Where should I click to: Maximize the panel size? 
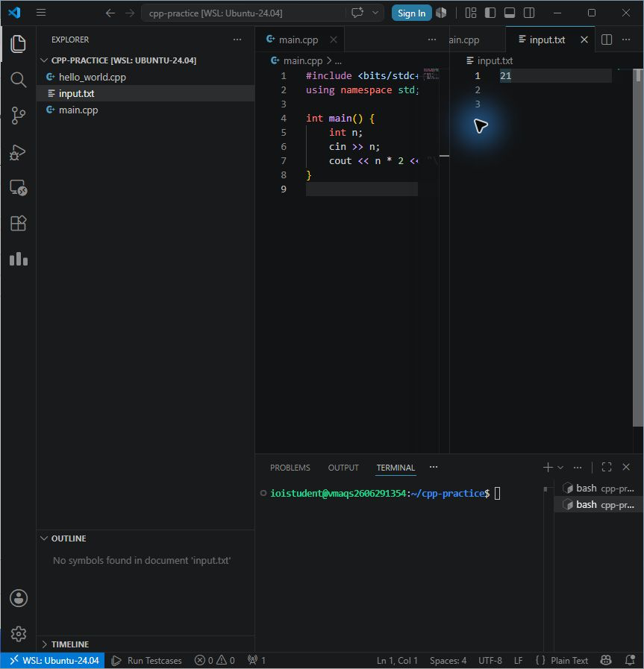point(607,467)
